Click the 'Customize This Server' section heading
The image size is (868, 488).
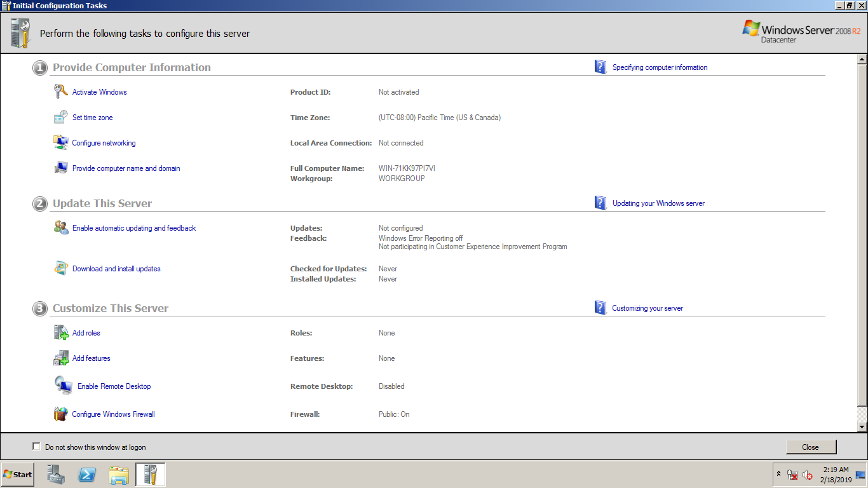pyautogui.click(x=111, y=308)
